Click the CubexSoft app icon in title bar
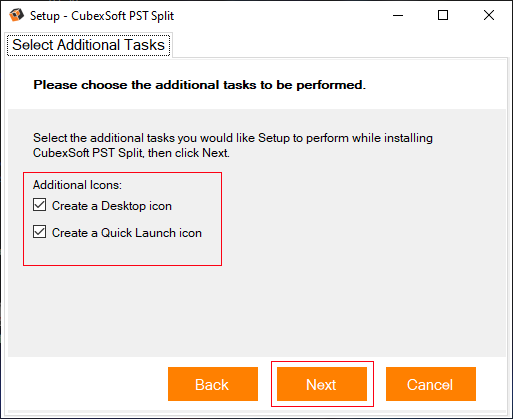The height and width of the screenshot is (419, 513). [16, 15]
